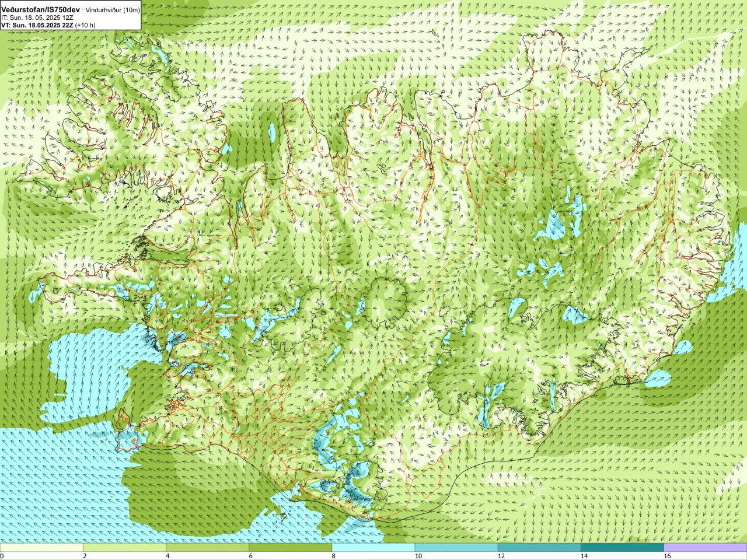The width and height of the screenshot is (747, 560).
Task: Click the IT: Sun. 18. 05. 2025 12Z line
Action: 37,18
